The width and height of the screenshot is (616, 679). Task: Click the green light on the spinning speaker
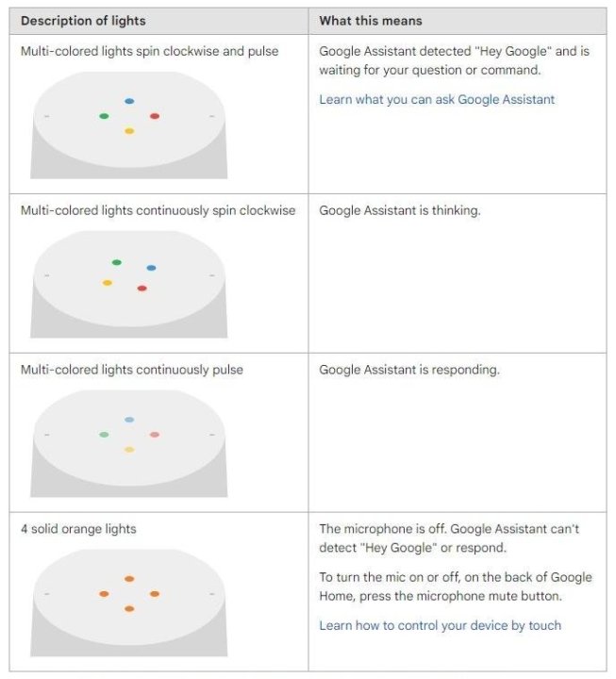[x=117, y=262]
